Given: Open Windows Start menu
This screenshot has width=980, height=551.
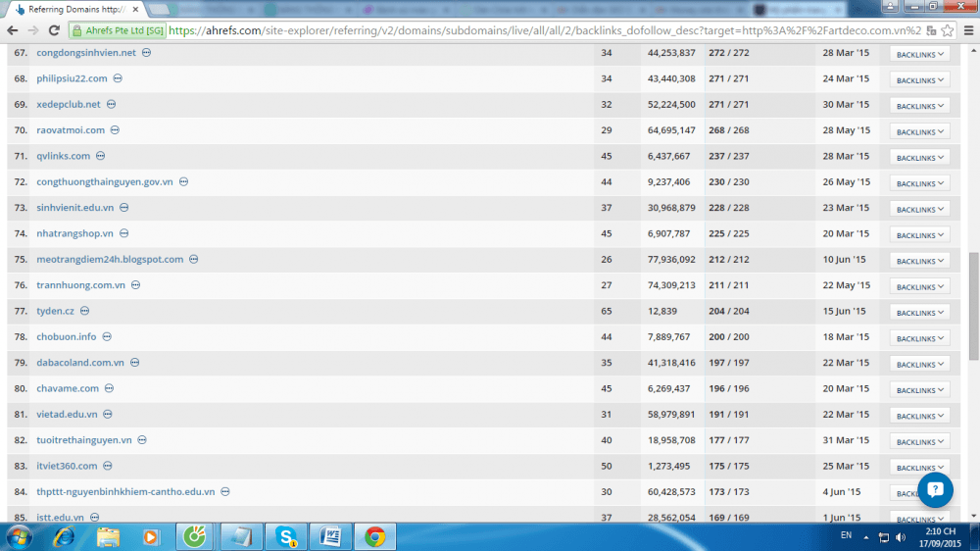Looking at the screenshot, I should pyautogui.click(x=20, y=536).
